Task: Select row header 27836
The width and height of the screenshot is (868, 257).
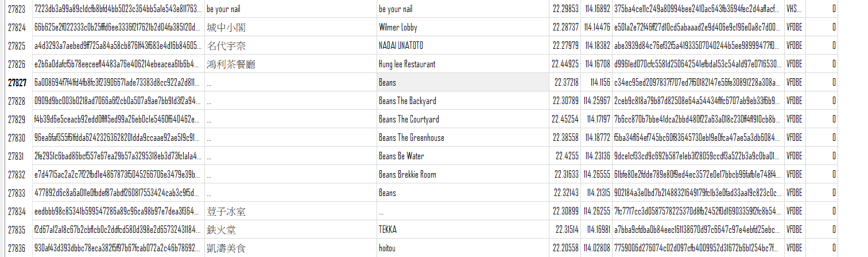Action: 17,248
